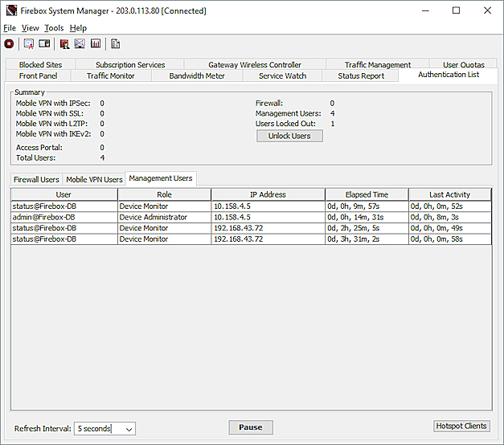Switch to the Firewall Users tab
Viewport: 504px width, 445px height.
click(36, 179)
